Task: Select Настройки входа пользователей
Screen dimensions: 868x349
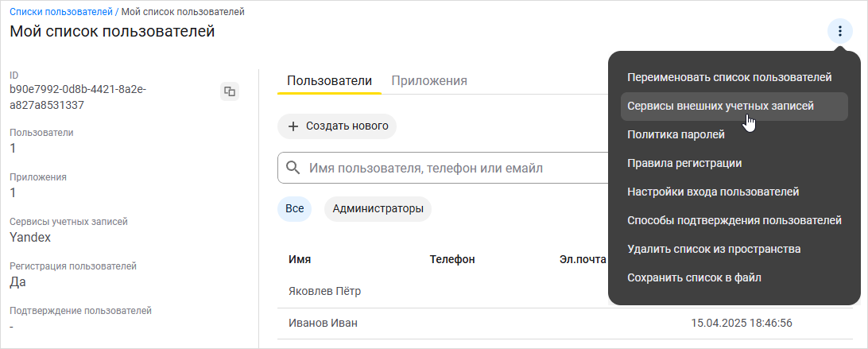Action: coord(734,192)
